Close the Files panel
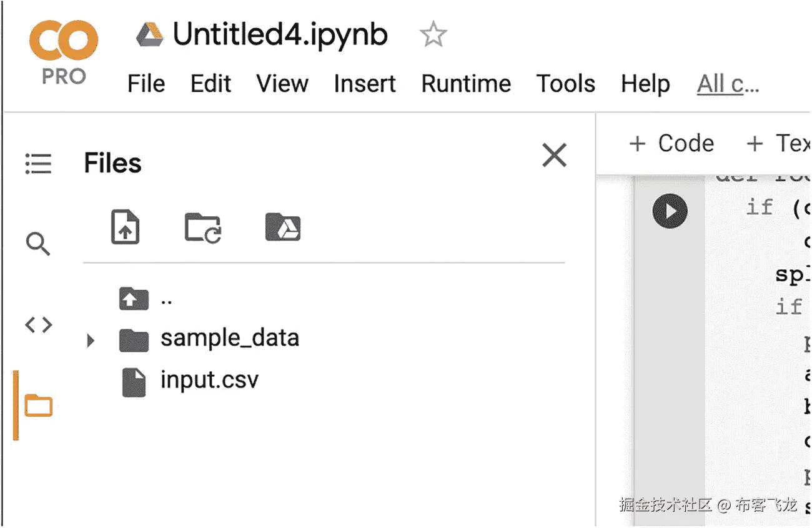Screen dimensions: 812x528 (554, 156)
